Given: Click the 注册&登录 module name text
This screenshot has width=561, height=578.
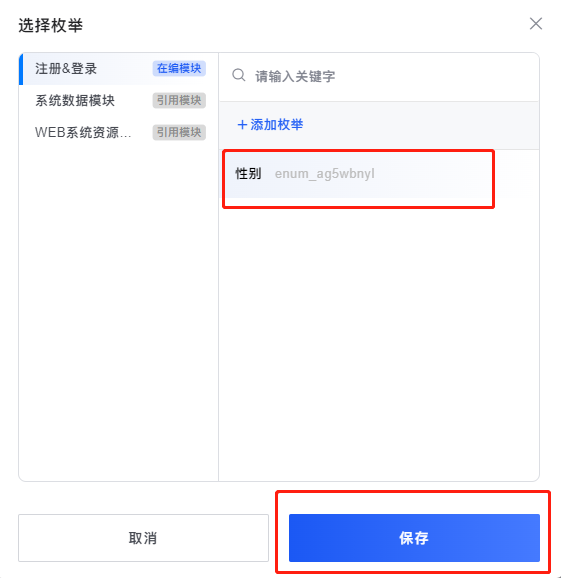Looking at the screenshot, I should point(66,69).
